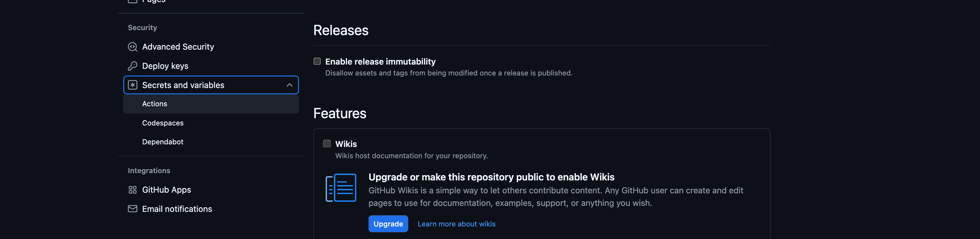
Task: Open Email notifications settings
Action: (177, 209)
